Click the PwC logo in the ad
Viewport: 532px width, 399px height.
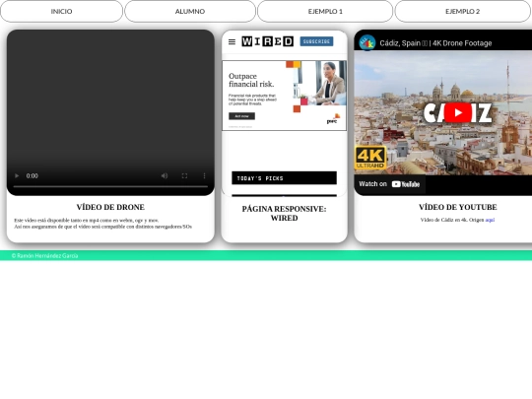pyautogui.click(x=333, y=119)
